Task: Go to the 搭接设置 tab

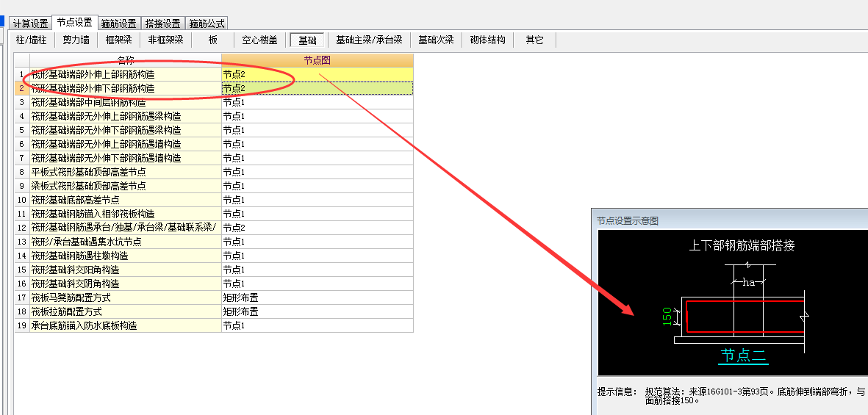Action: tap(162, 24)
